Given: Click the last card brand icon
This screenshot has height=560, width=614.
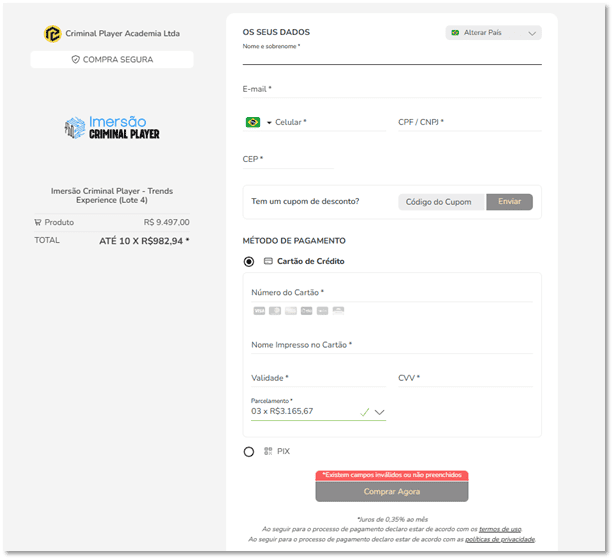Looking at the screenshot, I should (338, 311).
